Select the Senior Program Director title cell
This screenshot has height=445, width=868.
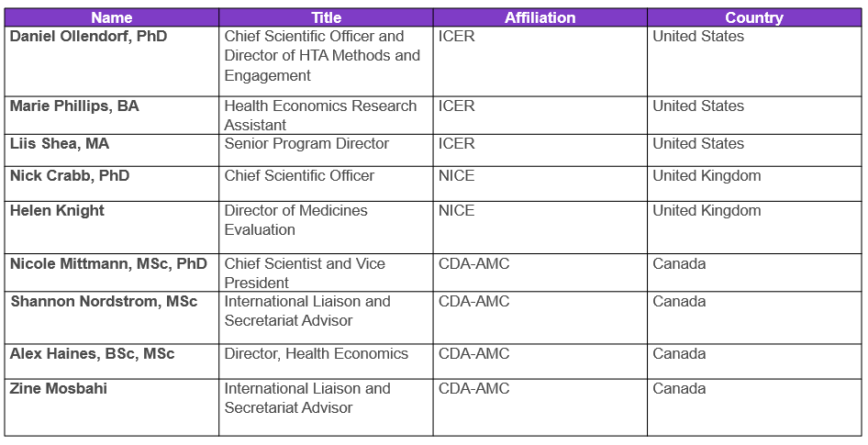306,144
